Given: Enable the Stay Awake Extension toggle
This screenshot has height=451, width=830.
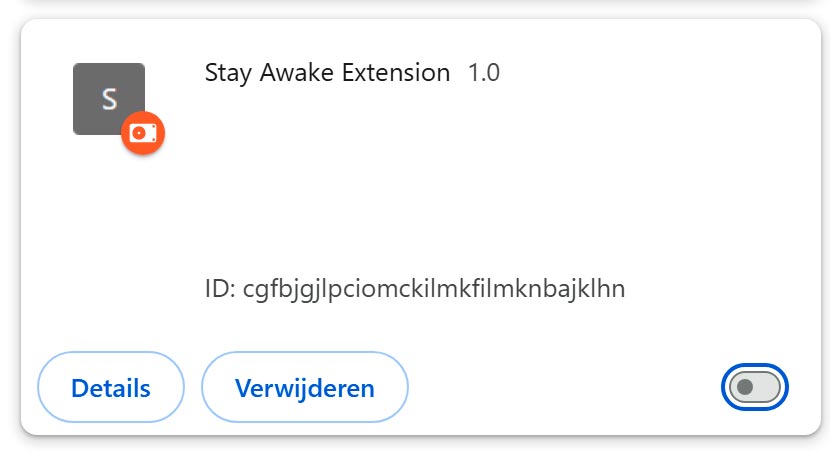Looking at the screenshot, I should [755, 387].
